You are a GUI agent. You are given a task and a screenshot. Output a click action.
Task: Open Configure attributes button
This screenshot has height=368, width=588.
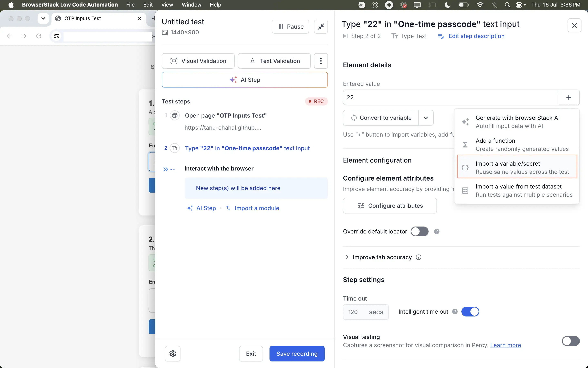pos(390,206)
